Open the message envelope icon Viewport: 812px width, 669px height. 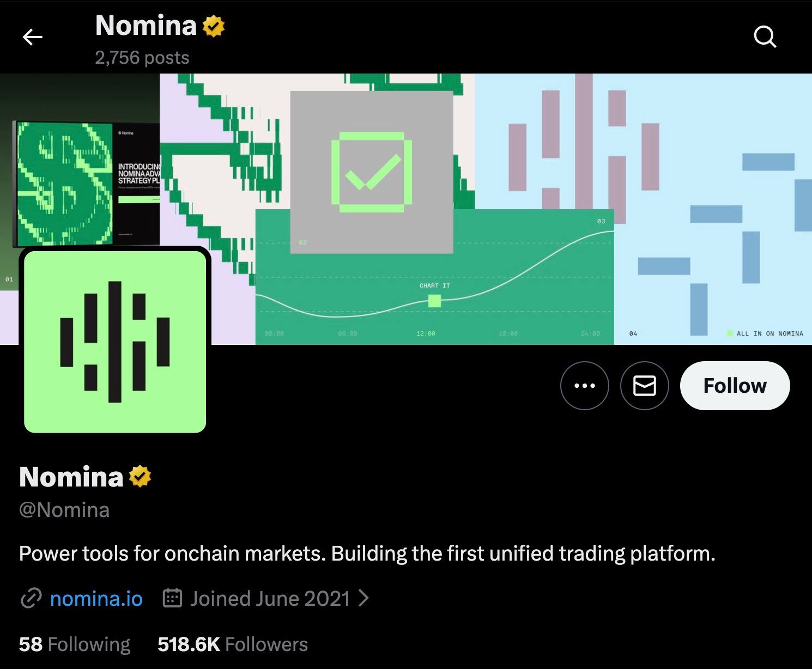point(644,385)
